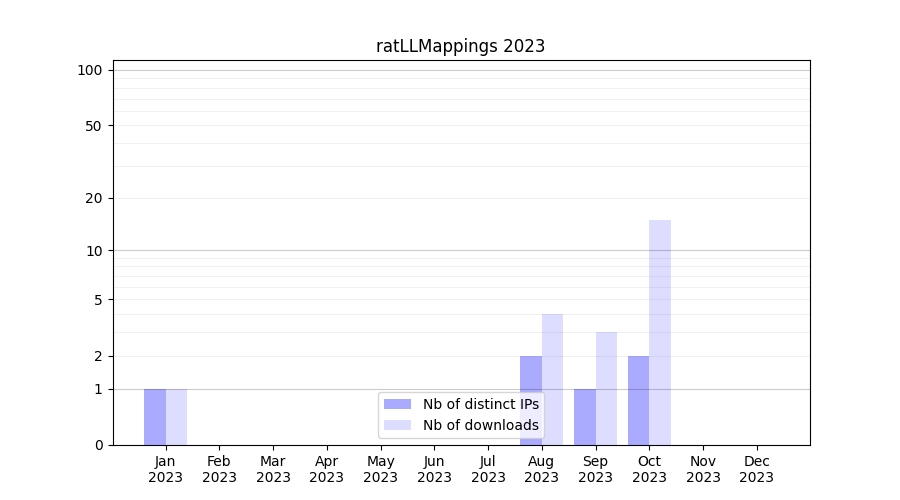This screenshot has width=900, height=500.
Task: Click the chart title ratLLMappings 2023
Action: point(460,46)
